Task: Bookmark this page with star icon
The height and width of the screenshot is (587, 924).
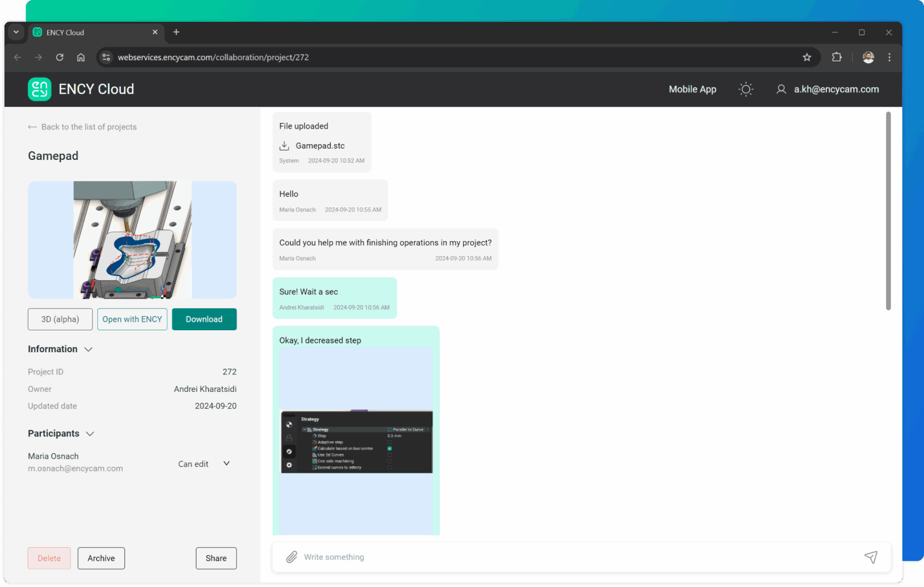Action: 807,57
